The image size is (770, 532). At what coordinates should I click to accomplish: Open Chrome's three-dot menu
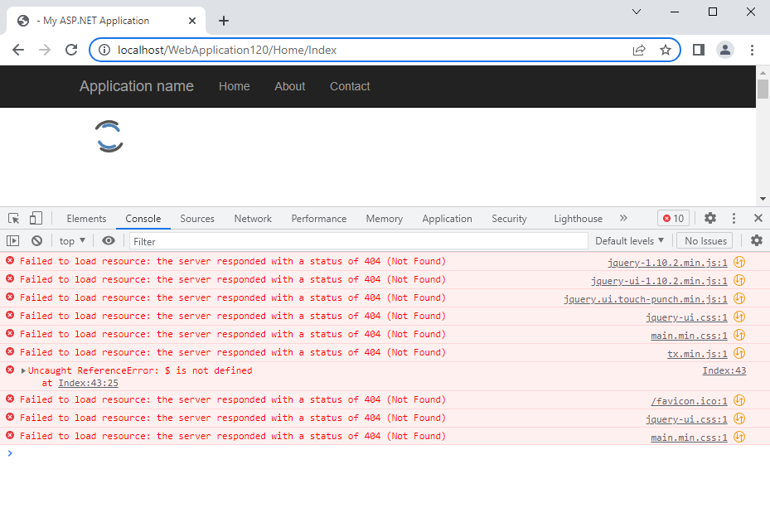tap(752, 50)
